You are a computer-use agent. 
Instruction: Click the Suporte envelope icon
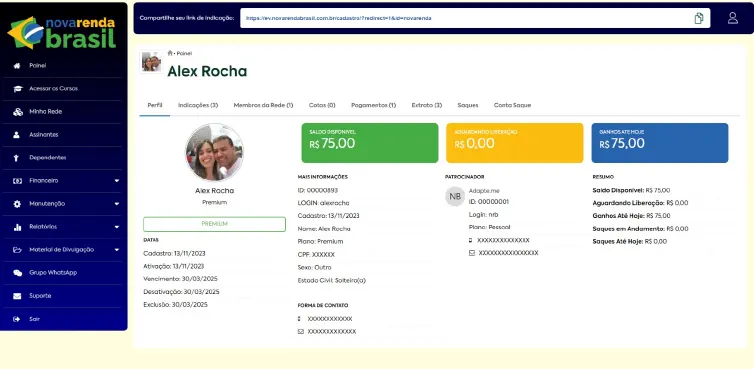pos(17,296)
